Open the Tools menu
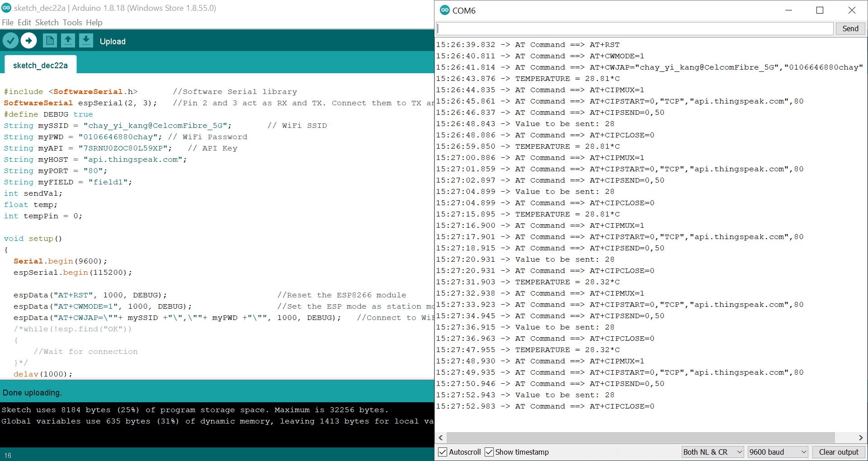The image size is (868, 461). click(x=72, y=23)
